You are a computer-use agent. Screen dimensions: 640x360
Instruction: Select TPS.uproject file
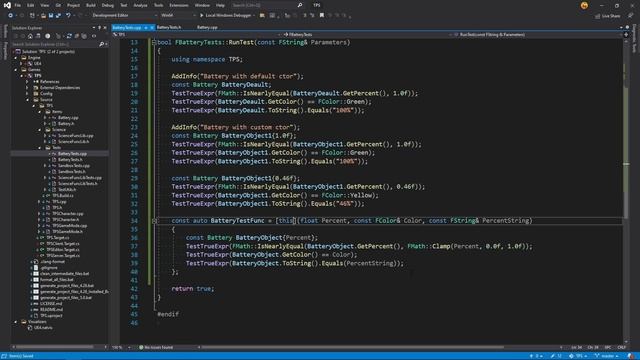(51, 316)
